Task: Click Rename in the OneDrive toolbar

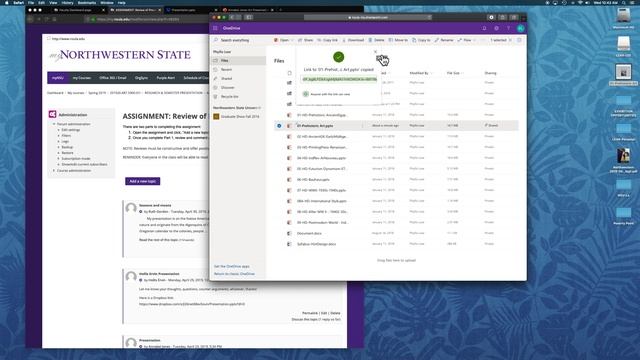Action: [x=444, y=40]
